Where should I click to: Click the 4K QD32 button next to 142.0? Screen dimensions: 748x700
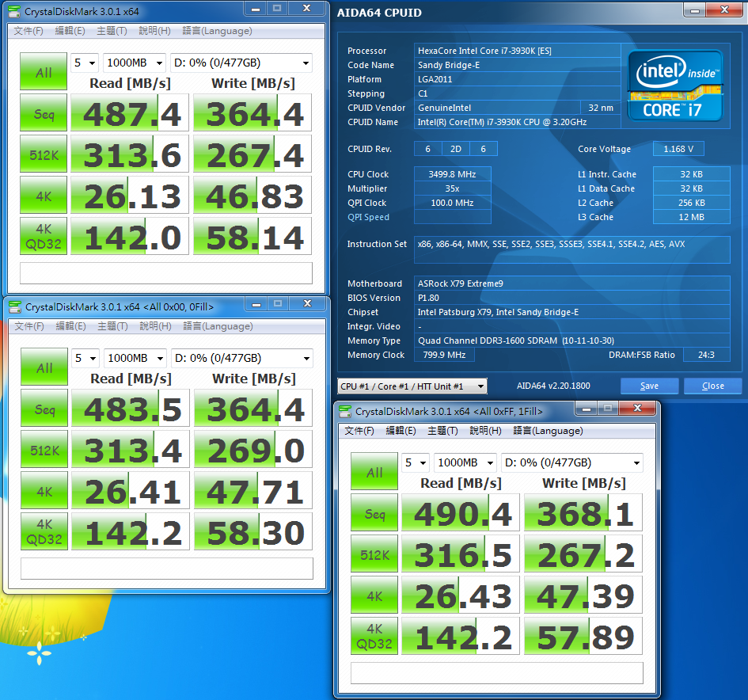pyautogui.click(x=44, y=236)
